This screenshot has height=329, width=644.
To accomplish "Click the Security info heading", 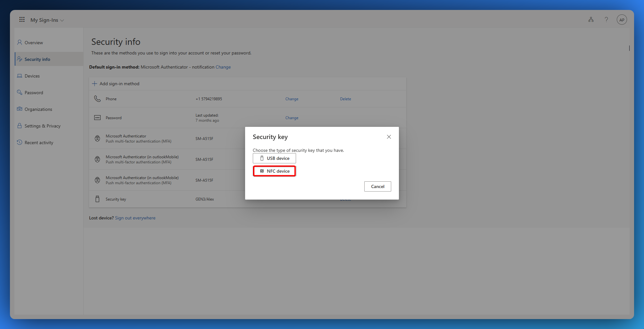I will point(116,42).
